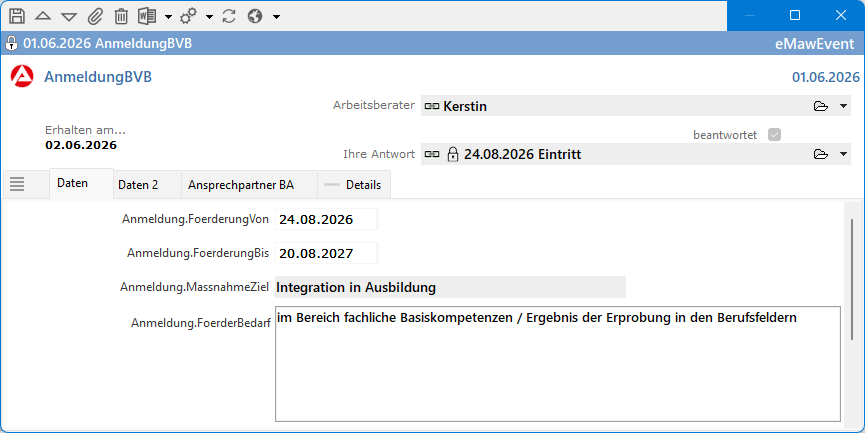Open folder icon in Arbeitsberater row
This screenshot has height=433, width=865.
(821, 106)
